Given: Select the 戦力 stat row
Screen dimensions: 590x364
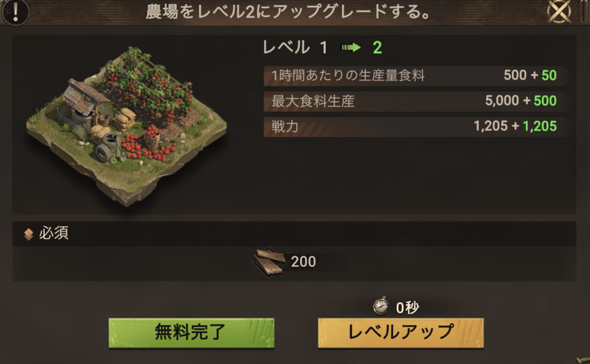Looking at the screenshot, I should pos(414,127).
